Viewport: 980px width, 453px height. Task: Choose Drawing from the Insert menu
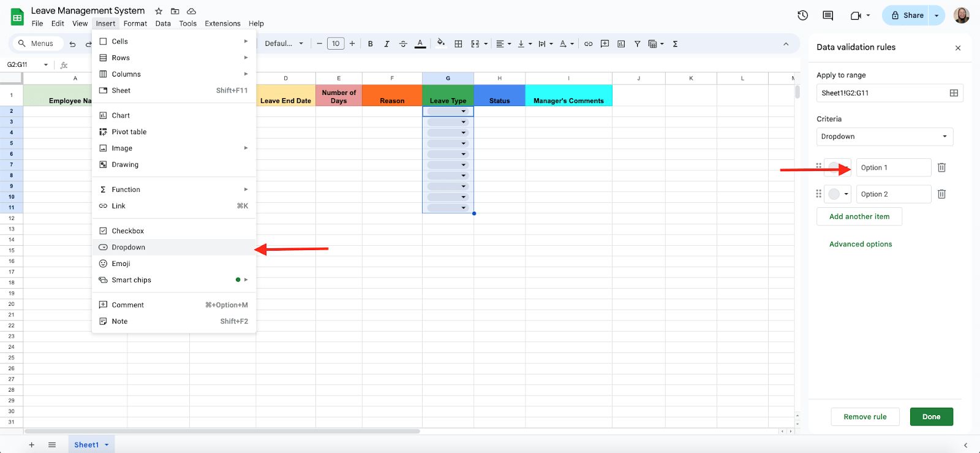click(x=174, y=164)
